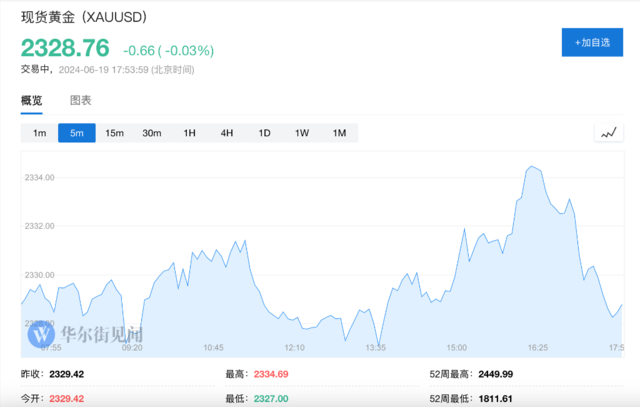Click the 2328.76 current price
This screenshot has height=407, width=640.
click(x=64, y=48)
